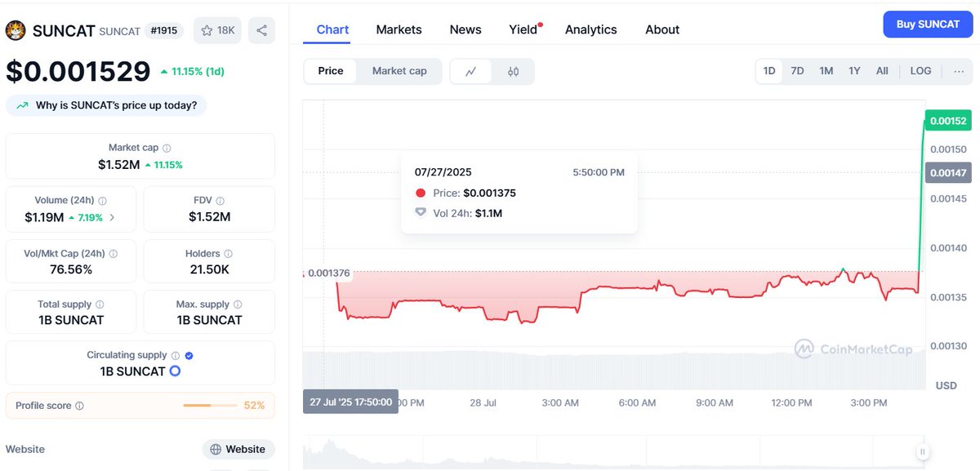This screenshot has width=980, height=471.
Task: Click info icon beside Max. supply
Action: [x=238, y=304]
